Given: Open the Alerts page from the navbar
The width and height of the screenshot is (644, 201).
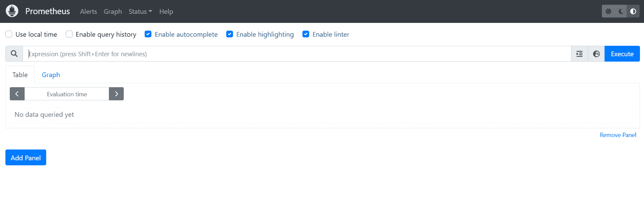Looking at the screenshot, I should click(x=88, y=11).
